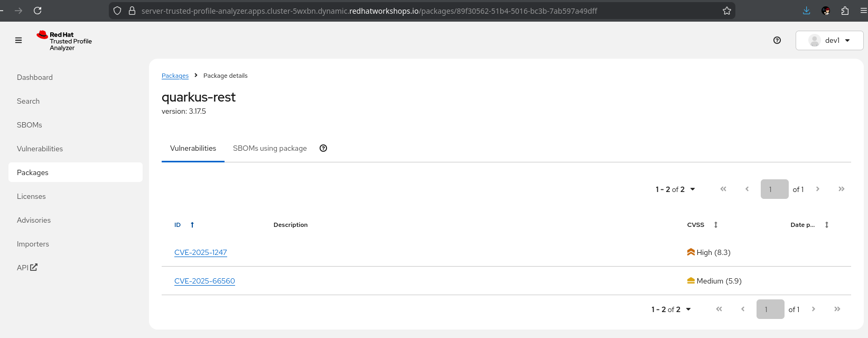The width and height of the screenshot is (868, 338).
Task: Select Packages in sidebar
Action: 76,172
